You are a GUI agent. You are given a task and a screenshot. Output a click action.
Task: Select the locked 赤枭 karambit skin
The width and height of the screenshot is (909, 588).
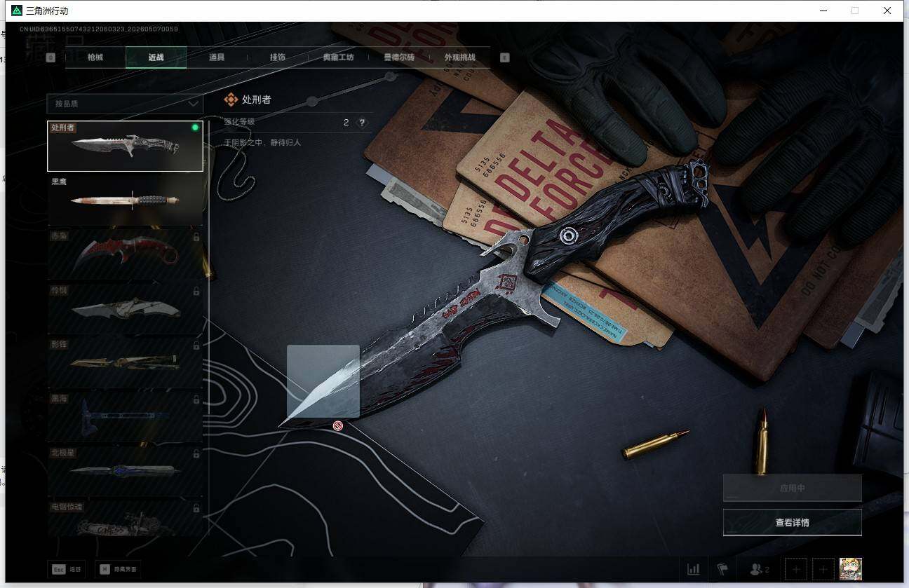pos(125,254)
